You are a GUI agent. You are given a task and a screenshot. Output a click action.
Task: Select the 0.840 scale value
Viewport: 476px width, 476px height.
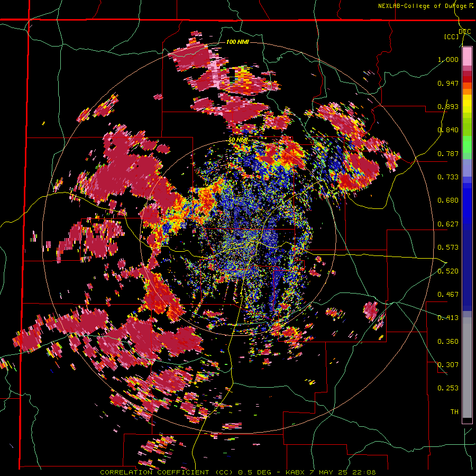pyautogui.click(x=448, y=130)
